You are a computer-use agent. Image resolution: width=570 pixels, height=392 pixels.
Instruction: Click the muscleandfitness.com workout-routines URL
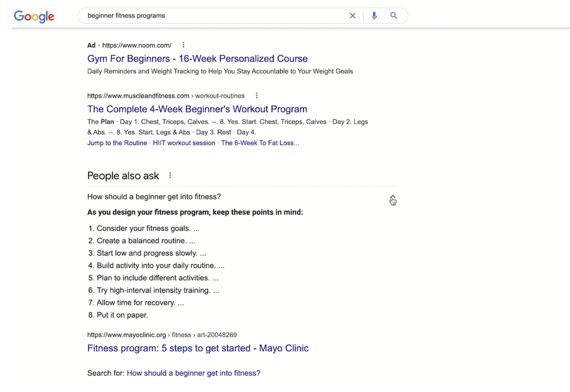coord(166,96)
